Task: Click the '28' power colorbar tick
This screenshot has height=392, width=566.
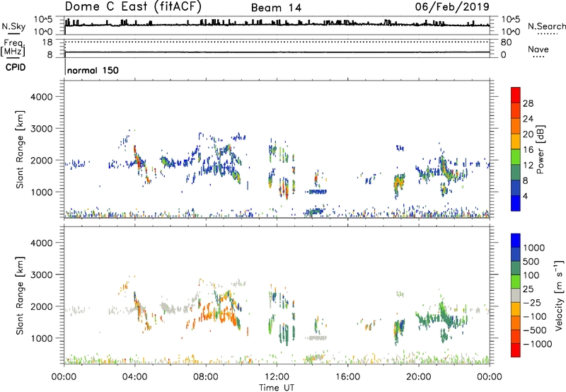Action: click(x=528, y=103)
